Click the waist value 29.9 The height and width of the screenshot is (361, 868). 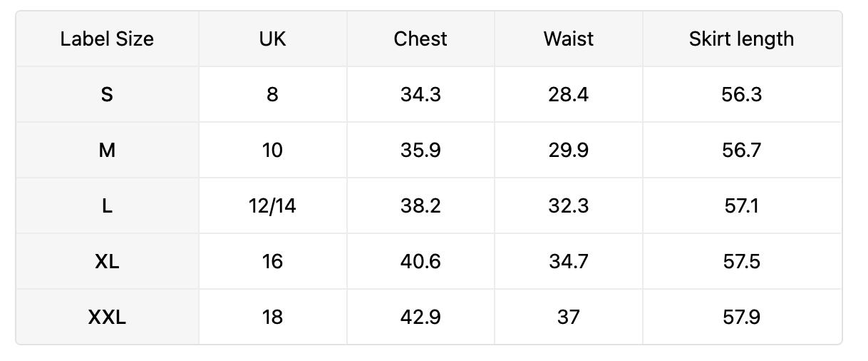click(x=569, y=150)
